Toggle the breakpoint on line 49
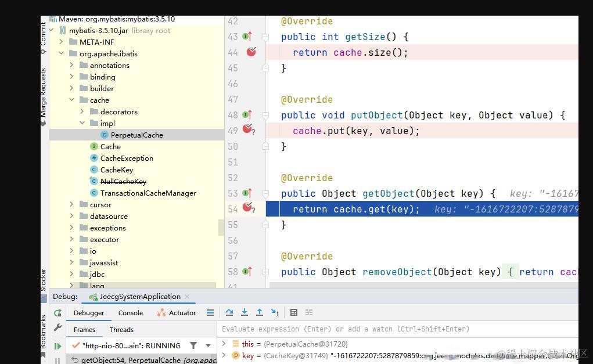Screen dimensions: 593x364 point(249,129)
